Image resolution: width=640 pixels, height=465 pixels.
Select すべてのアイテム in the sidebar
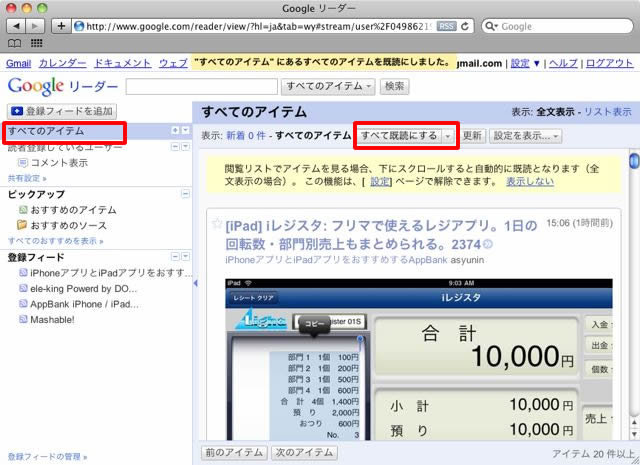coord(46,131)
